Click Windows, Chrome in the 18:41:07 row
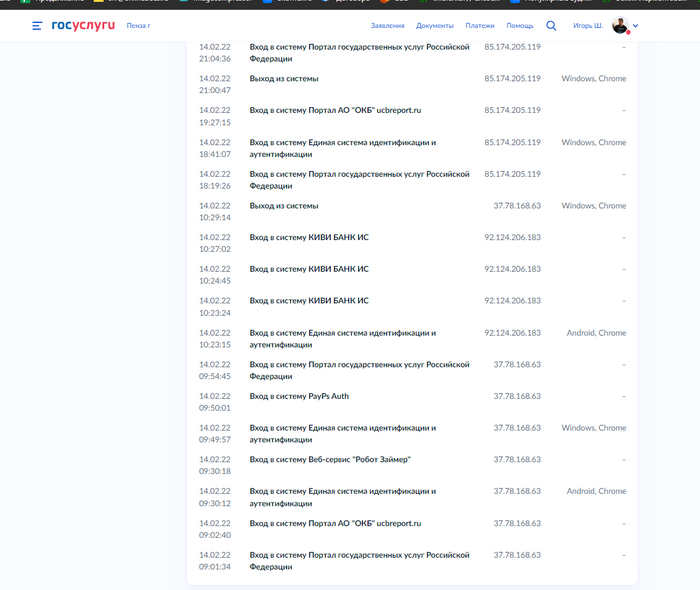Screen dimensions: 700x590 594,142
